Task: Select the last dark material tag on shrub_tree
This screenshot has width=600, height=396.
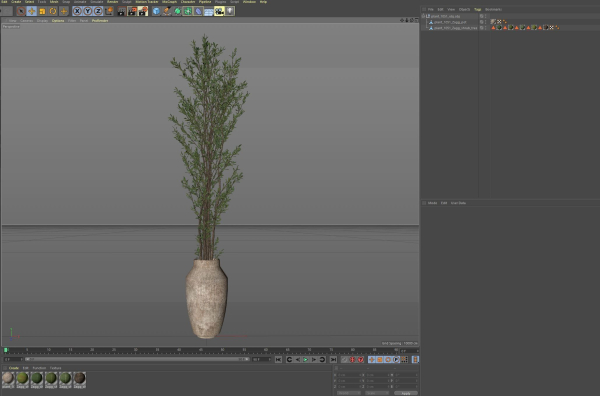Action: [546, 28]
